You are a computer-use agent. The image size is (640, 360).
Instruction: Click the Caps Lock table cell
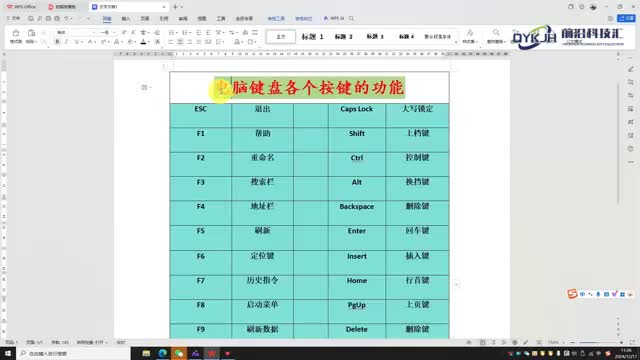tap(357, 116)
